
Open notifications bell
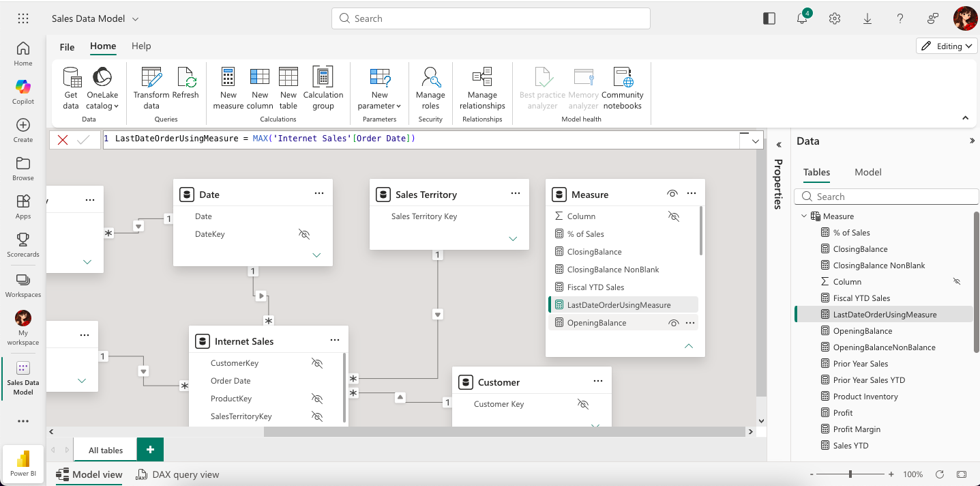803,18
